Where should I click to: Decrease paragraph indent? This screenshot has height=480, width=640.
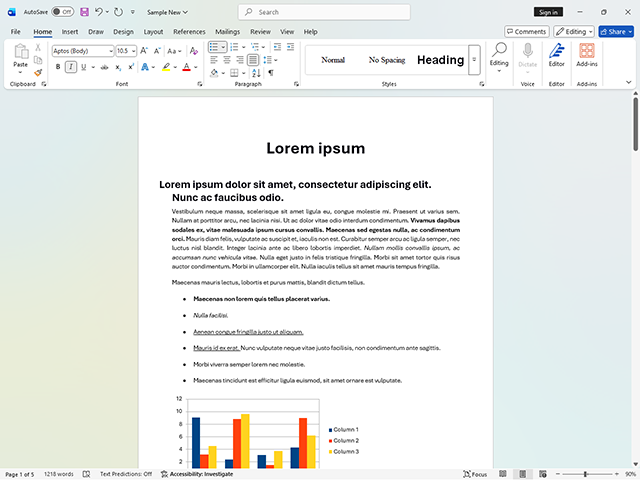point(278,47)
